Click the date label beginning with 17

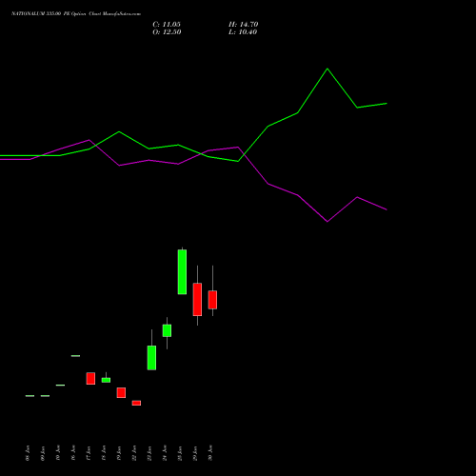89,453
